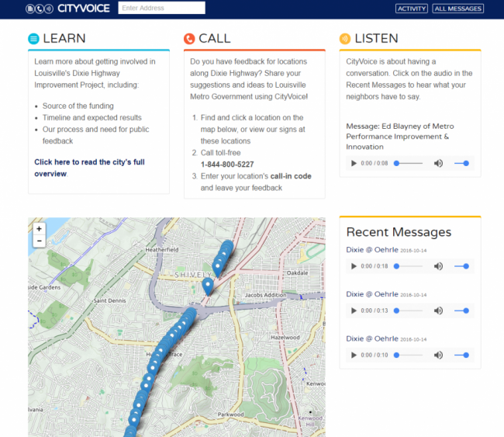Image resolution: width=504 pixels, height=437 pixels.
Task: Seek on the 0:18 message progress slider
Action: click(x=408, y=266)
